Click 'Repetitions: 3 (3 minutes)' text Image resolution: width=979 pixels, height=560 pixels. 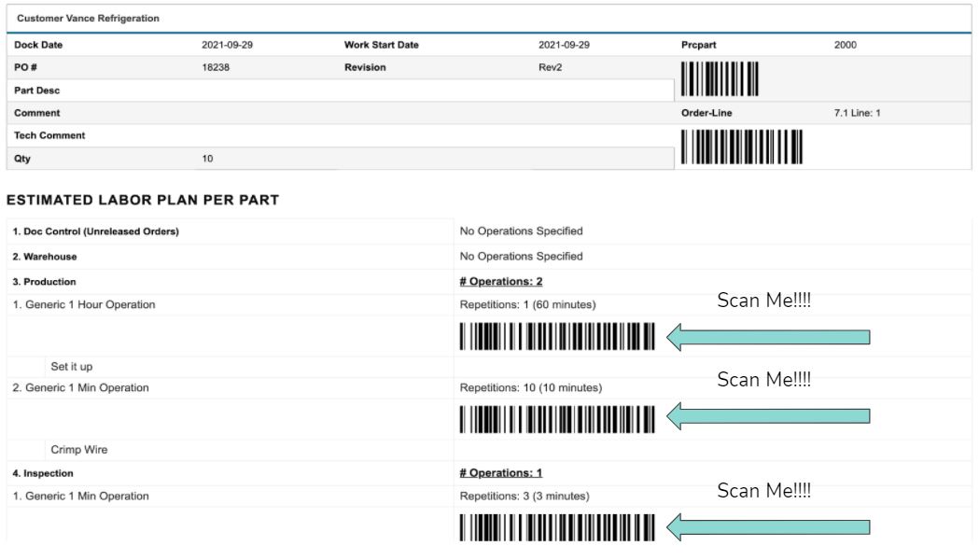coord(524,497)
